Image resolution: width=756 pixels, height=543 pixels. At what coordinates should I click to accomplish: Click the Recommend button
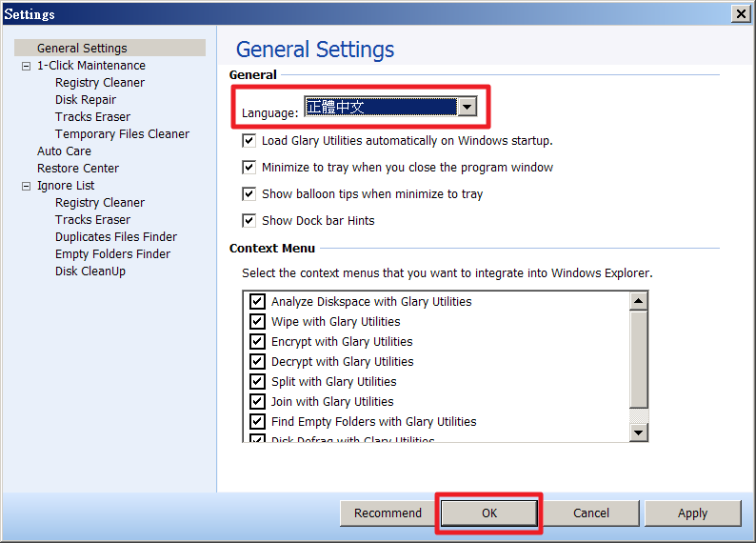388,513
